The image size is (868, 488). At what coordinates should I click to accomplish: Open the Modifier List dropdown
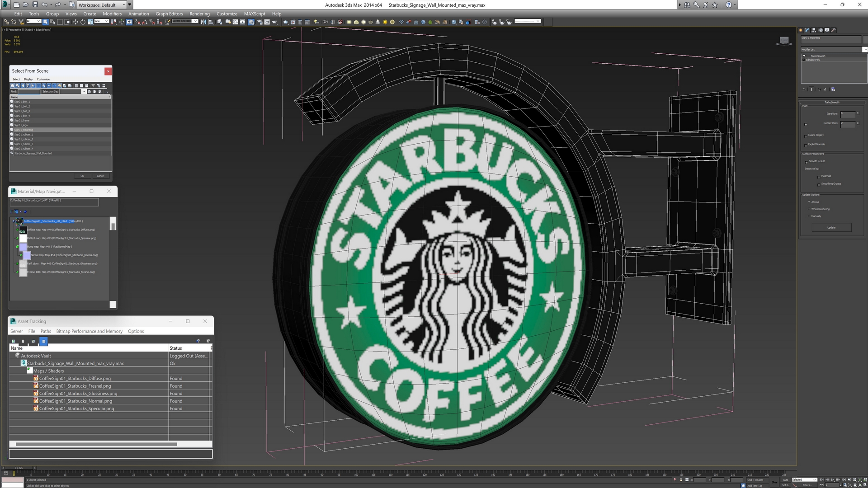(834, 49)
